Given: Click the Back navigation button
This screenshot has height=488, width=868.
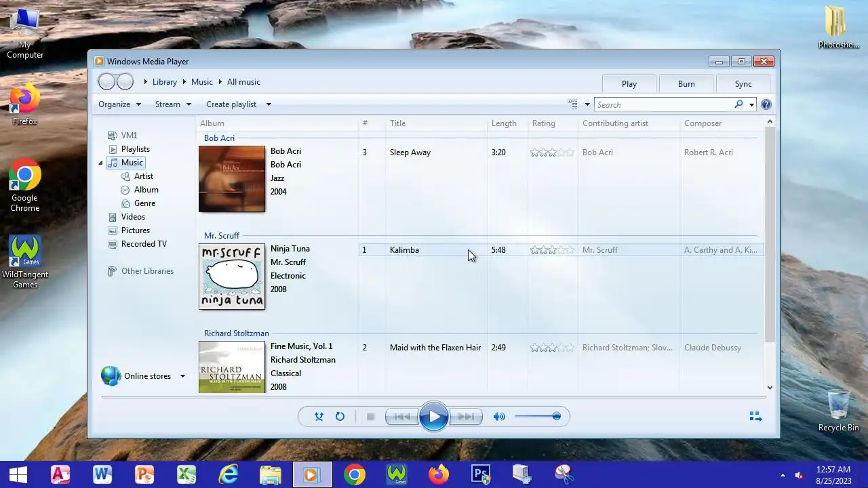Looking at the screenshot, I should (107, 82).
